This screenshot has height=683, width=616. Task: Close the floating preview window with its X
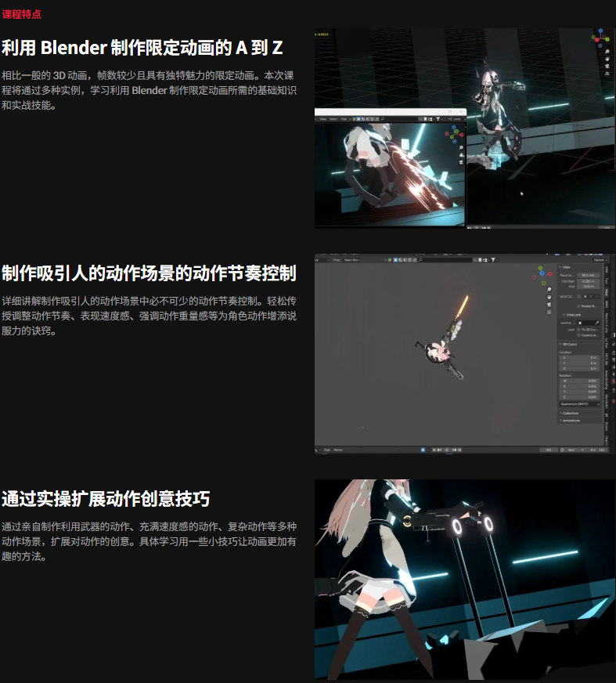(x=461, y=111)
